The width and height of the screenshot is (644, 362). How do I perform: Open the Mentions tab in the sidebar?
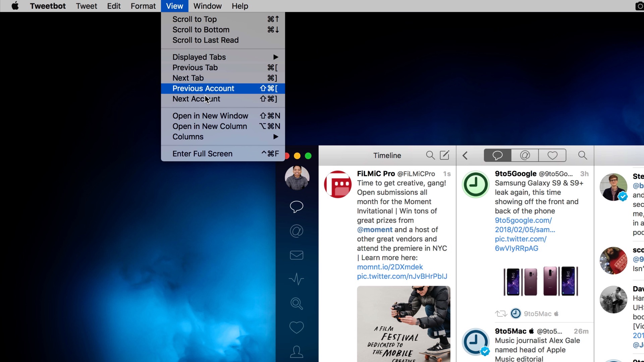coord(297,231)
